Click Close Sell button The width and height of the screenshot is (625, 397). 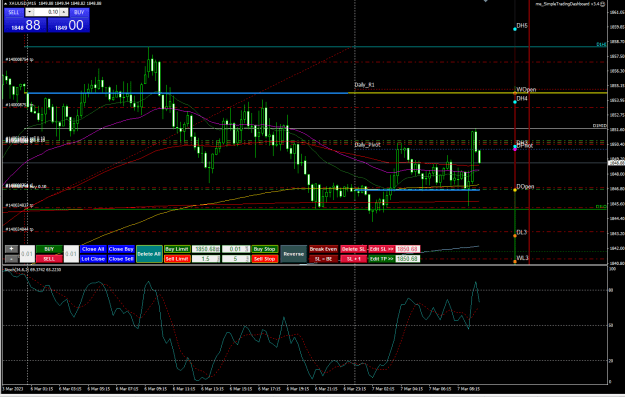pyautogui.click(x=121, y=259)
